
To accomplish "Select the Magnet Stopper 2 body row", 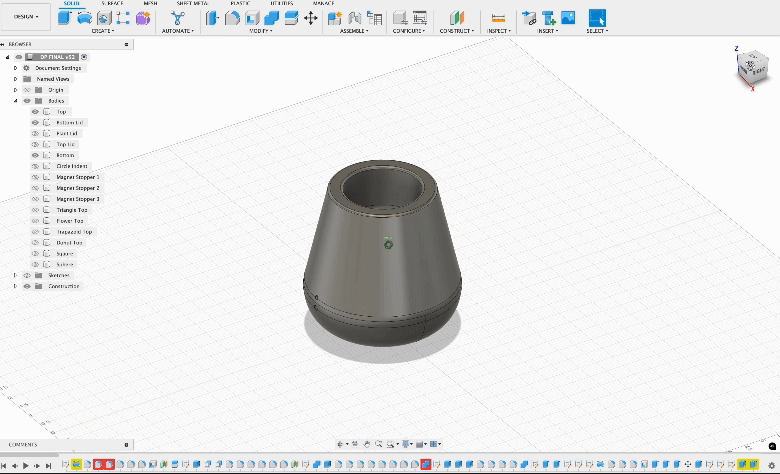I will click(x=78, y=188).
